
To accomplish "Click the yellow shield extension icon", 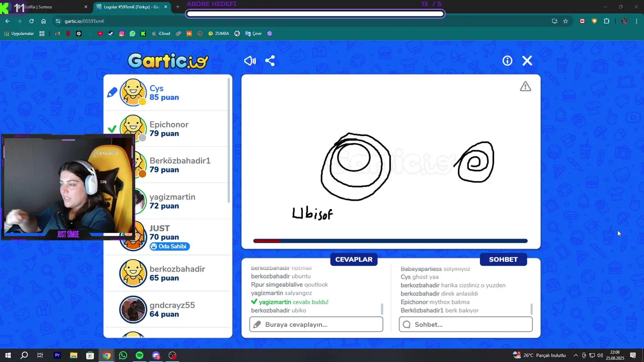I will click(594, 21).
